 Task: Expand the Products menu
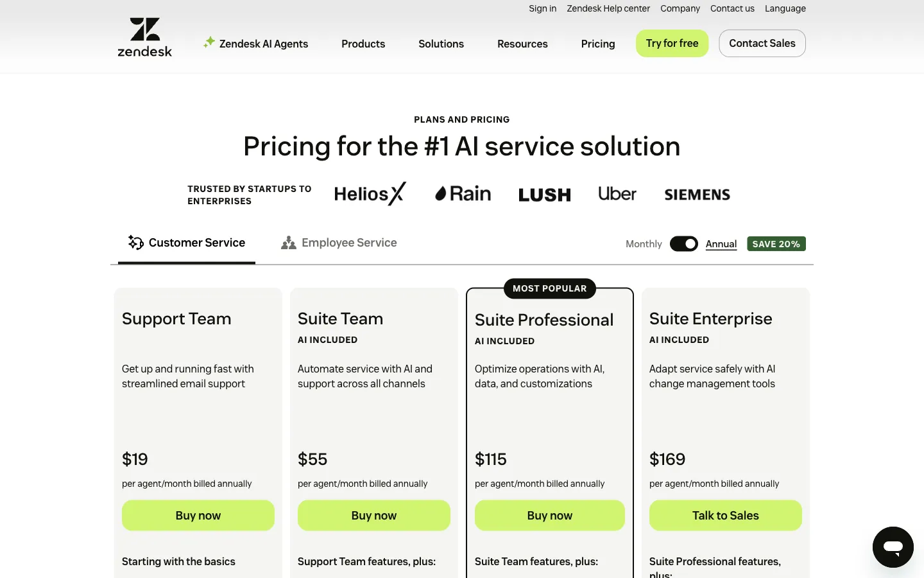click(x=363, y=44)
